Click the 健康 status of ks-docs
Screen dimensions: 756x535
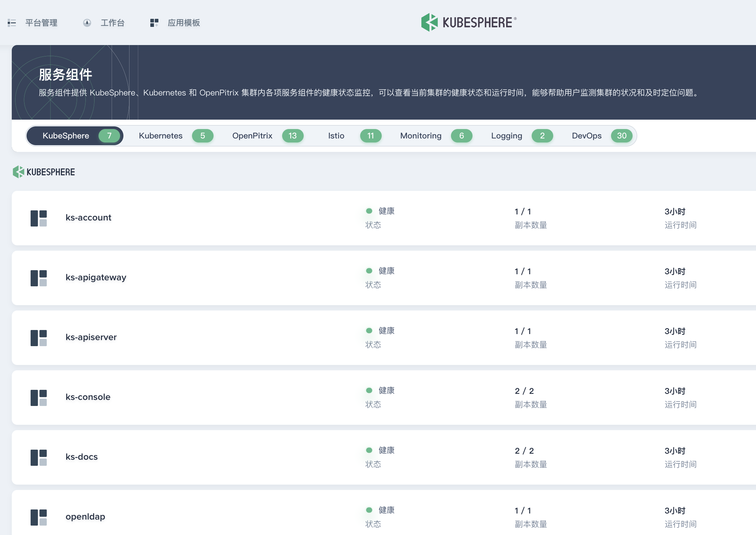pyautogui.click(x=386, y=450)
